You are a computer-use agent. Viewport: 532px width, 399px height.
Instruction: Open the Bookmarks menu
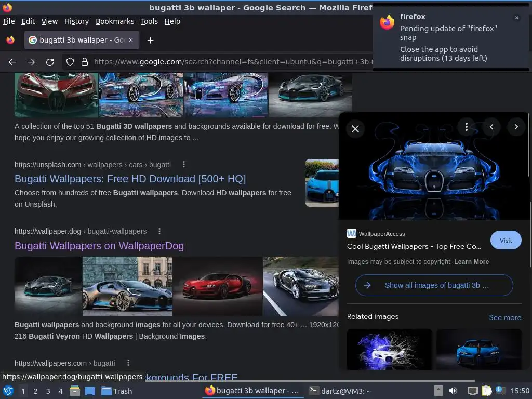coord(115,21)
